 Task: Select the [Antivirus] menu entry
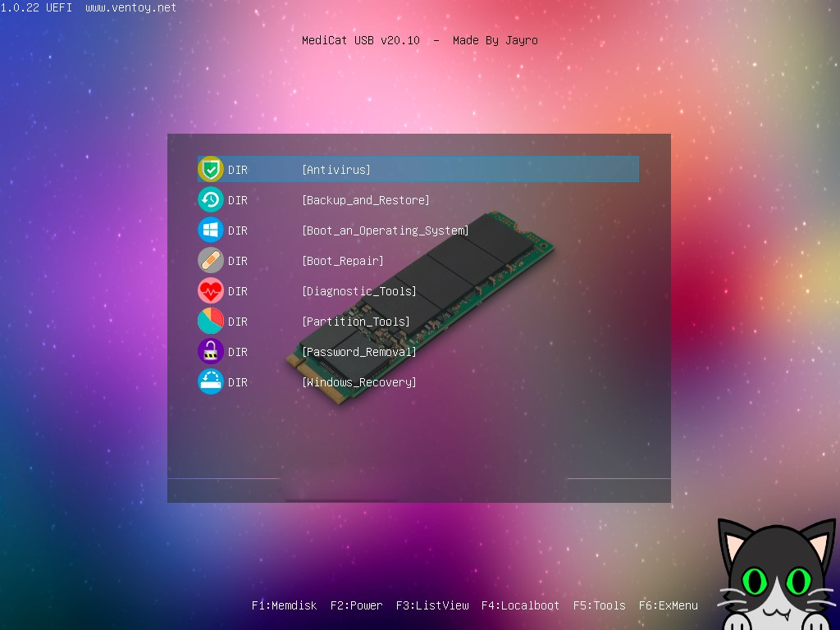click(418, 169)
